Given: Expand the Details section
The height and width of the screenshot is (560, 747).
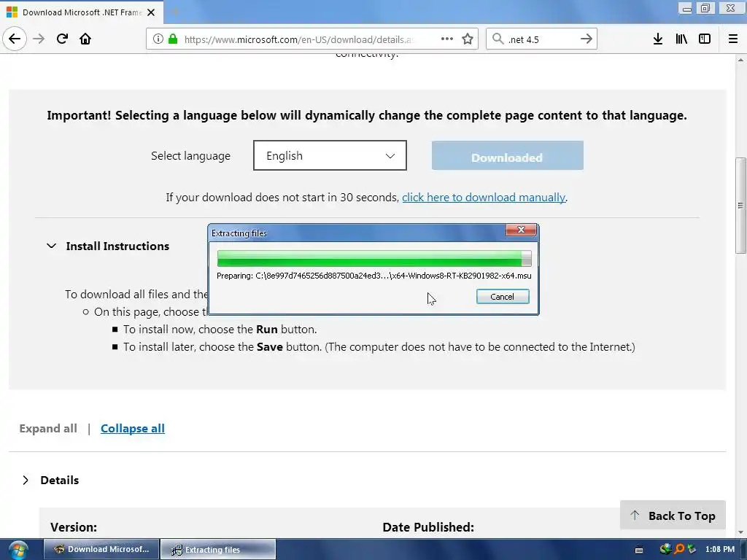Looking at the screenshot, I should [26, 480].
